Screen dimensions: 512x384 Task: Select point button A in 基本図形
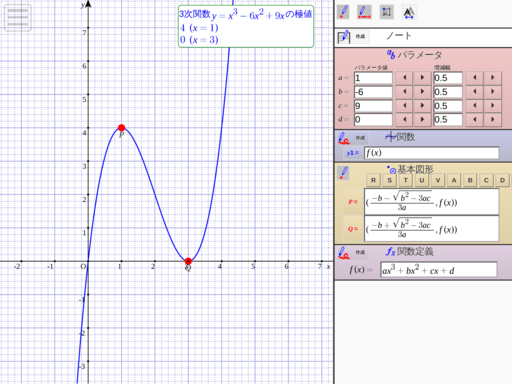[454, 180]
